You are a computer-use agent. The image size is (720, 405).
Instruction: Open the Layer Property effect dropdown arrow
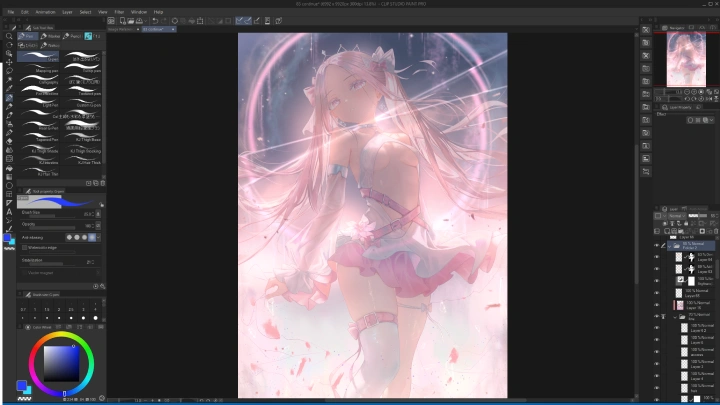coord(712,120)
